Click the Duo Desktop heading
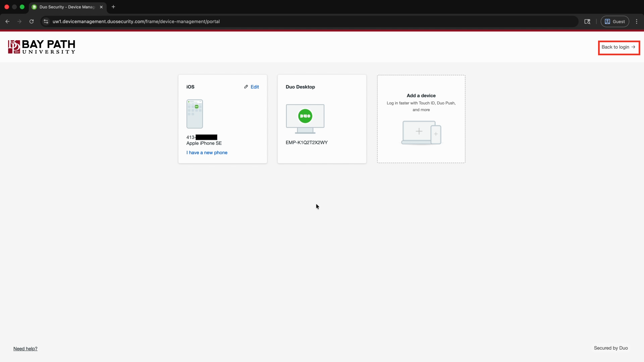Image resolution: width=644 pixels, height=362 pixels. 300,87
